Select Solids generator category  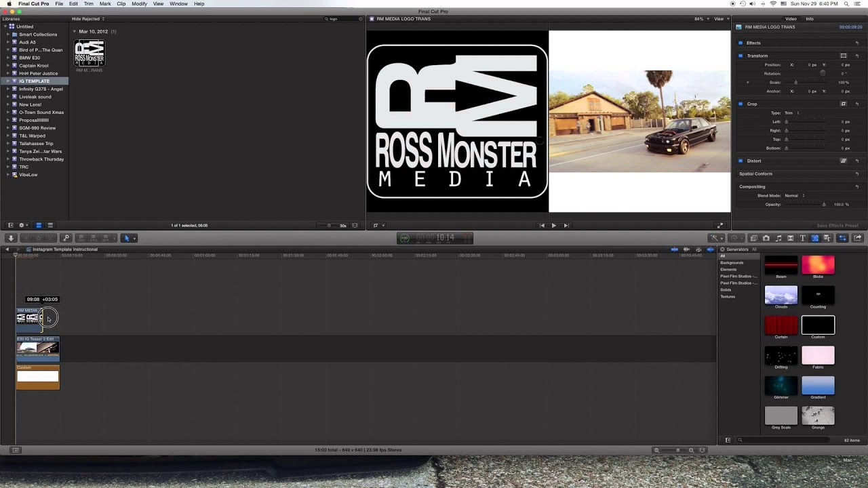click(x=726, y=289)
